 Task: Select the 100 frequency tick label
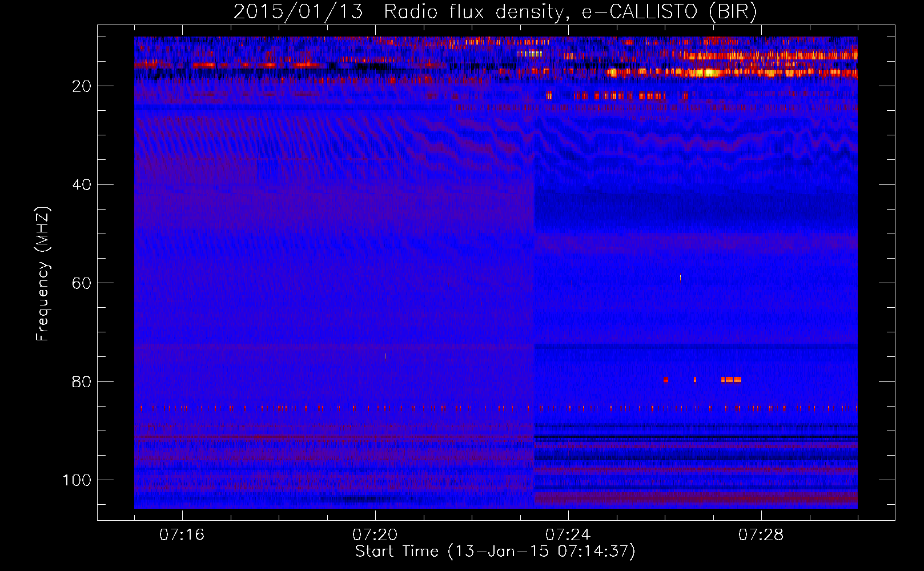coord(77,480)
